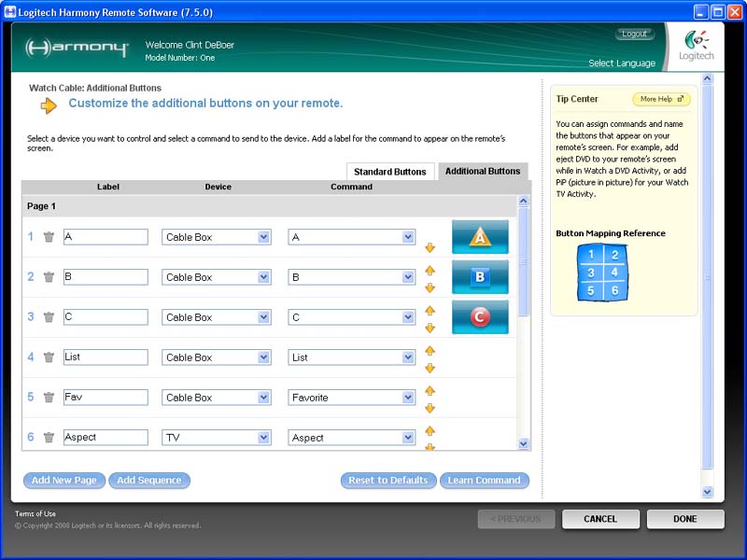Click Reset to Defaults
The image size is (747, 560).
(388, 481)
